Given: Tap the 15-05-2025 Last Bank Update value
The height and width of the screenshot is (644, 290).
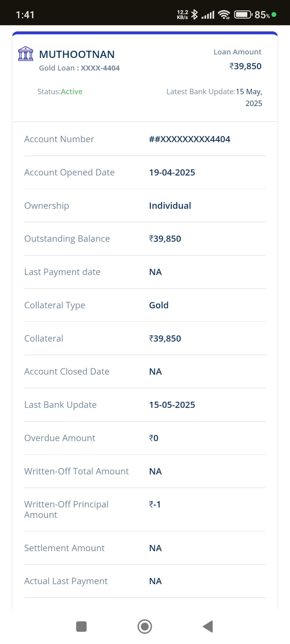Looking at the screenshot, I should (172, 405).
